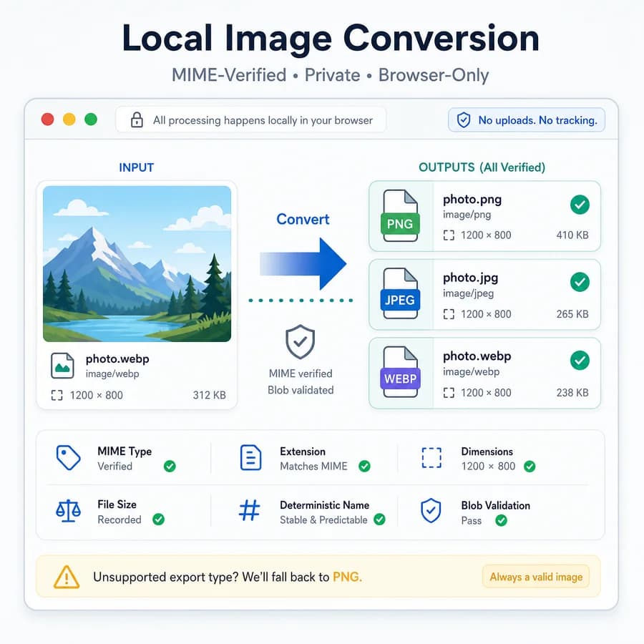The width and height of the screenshot is (644, 644).
Task: Click the WEBP file icon in outputs
Action: tap(401, 371)
